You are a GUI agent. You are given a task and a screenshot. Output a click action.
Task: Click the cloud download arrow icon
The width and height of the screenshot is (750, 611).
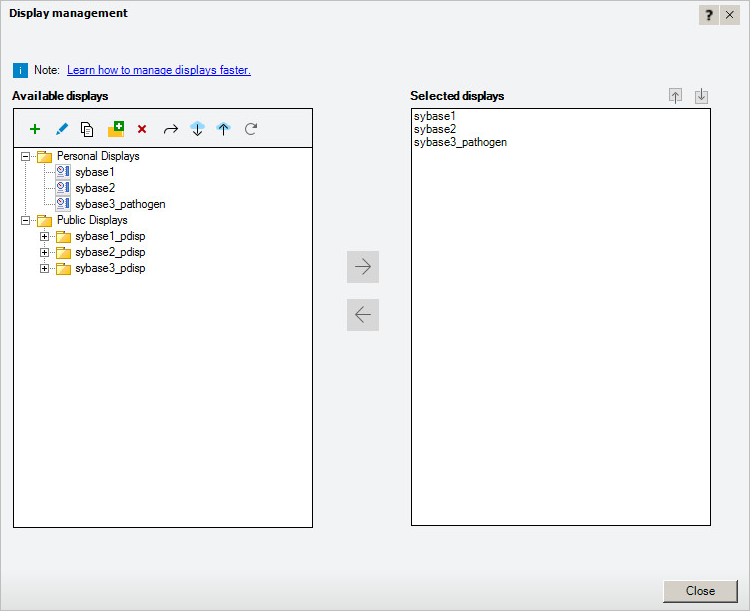pos(198,129)
